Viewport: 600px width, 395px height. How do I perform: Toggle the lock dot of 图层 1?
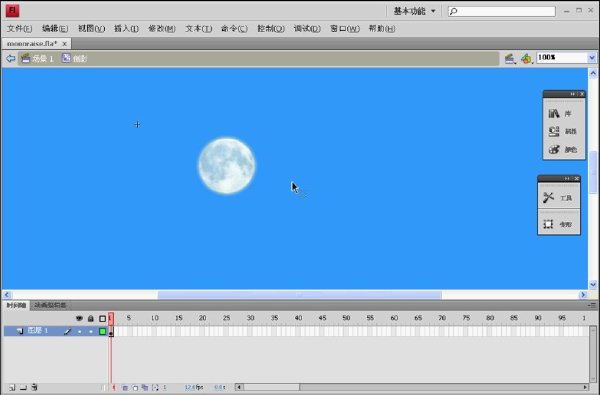pyautogui.click(x=91, y=331)
